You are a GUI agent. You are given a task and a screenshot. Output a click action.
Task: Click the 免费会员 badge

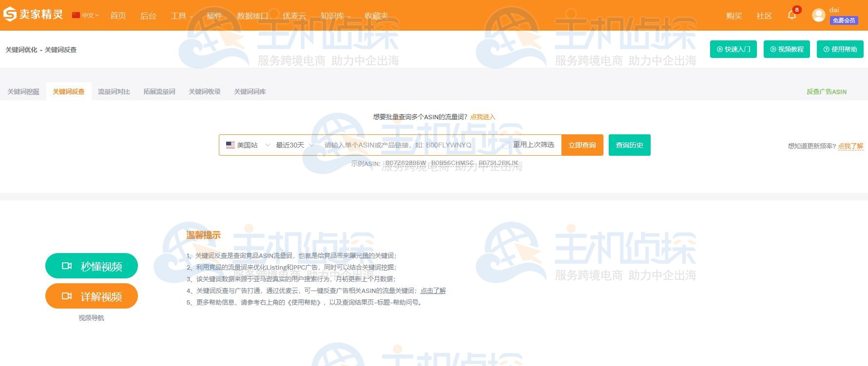coord(844,20)
